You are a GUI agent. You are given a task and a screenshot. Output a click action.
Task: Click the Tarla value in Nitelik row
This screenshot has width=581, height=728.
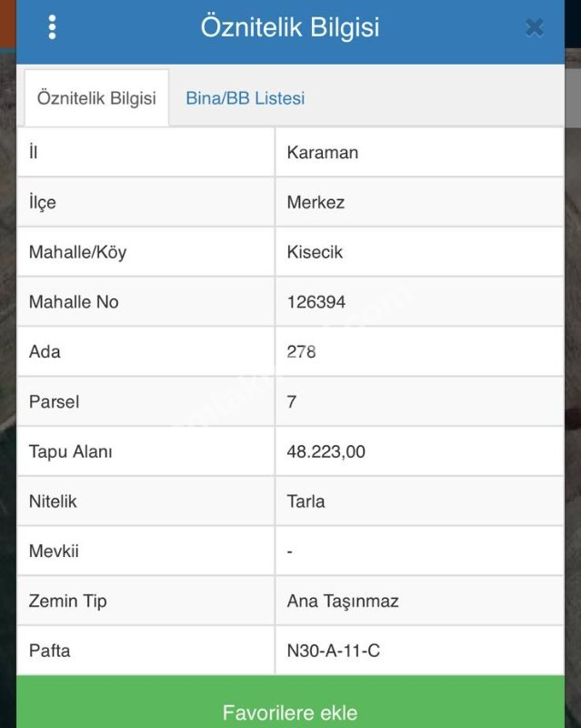coord(306,501)
